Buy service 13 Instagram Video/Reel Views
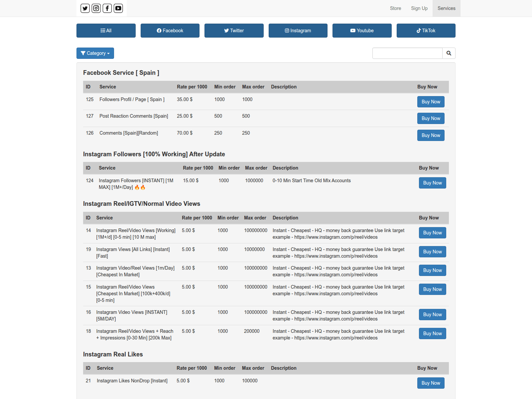The height and width of the screenshot is (399, 532). pyautogui.click(x=433, y=270)
